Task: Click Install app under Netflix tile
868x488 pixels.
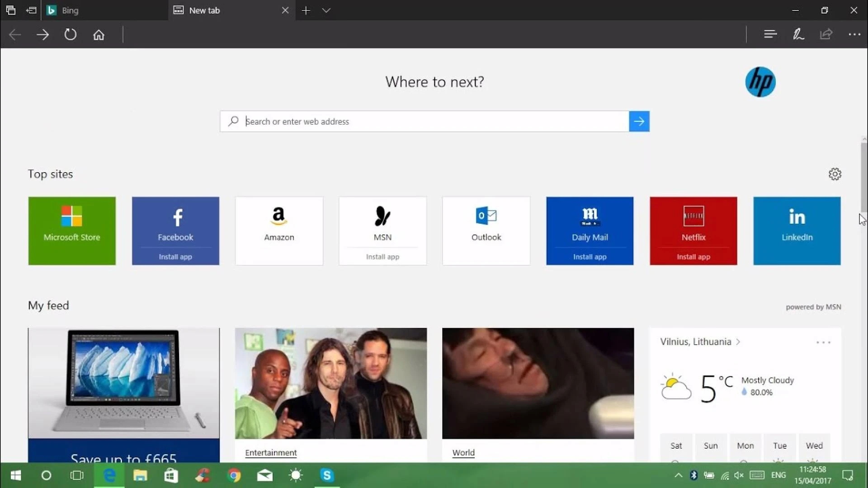Action: click(693, 257)
